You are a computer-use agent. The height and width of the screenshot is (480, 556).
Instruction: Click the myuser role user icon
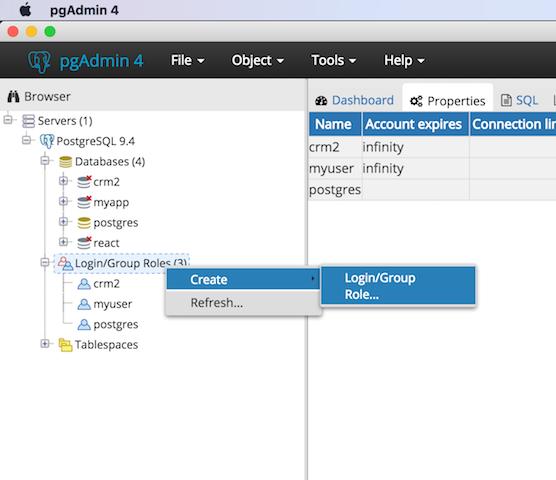tap(84, 304)
